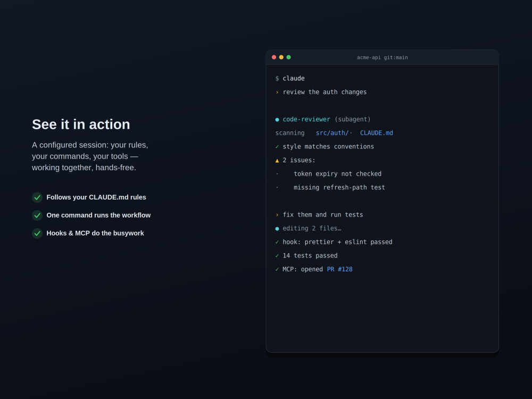
Task: Click 'missing refresh-path test' issue line
Action: (339, 187)
